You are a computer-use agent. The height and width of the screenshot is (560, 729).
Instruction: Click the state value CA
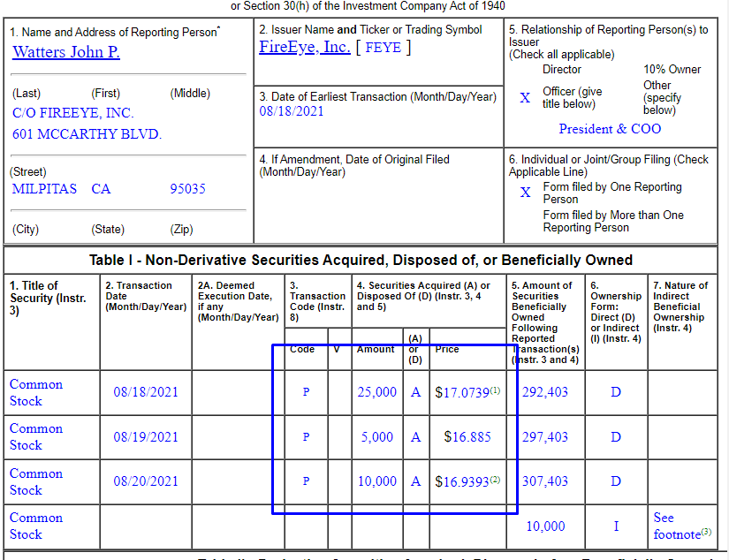tap(101, 189)
